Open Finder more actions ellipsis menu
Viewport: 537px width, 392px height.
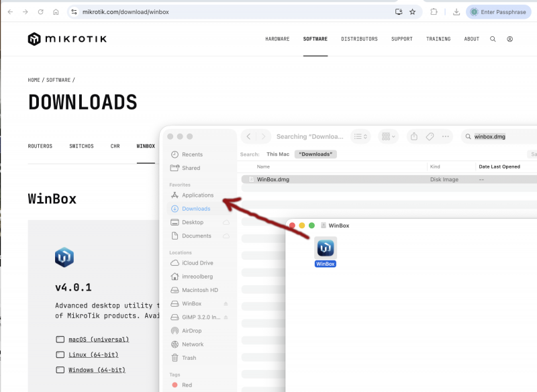[x=445, y=137]
